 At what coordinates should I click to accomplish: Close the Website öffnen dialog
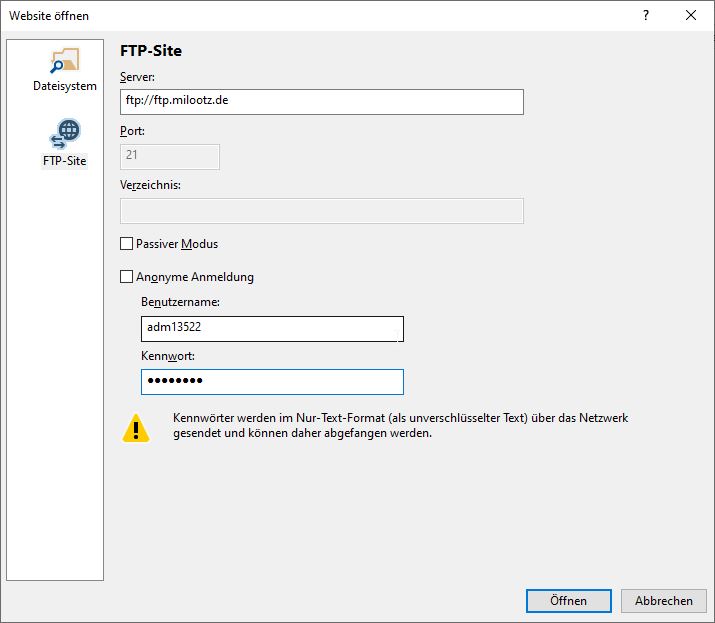(x=691, y=15)
